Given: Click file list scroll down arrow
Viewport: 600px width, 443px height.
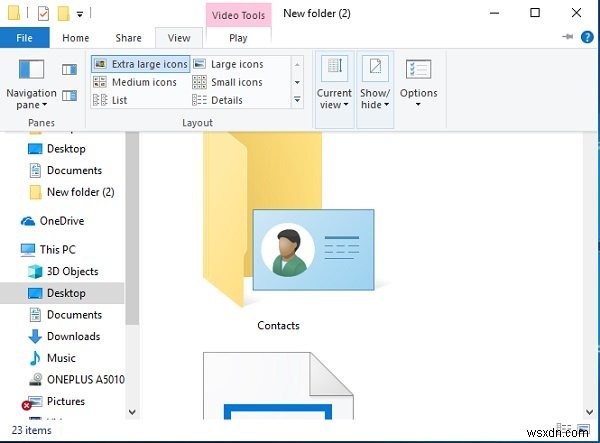Looking at the screenshot, I should (589, 412).
